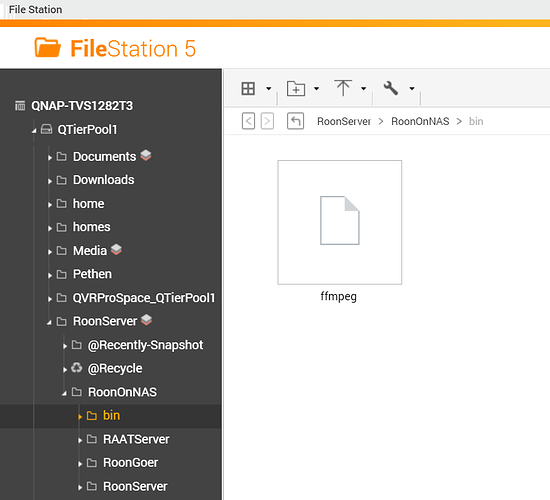Open the Media folder
Screen dimensions: 550x500
coord(90,251)
